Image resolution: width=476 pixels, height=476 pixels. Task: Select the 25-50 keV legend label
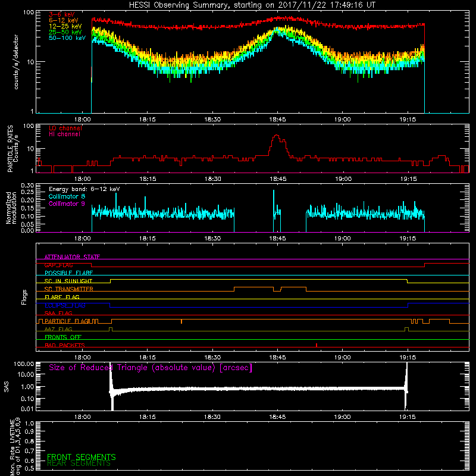click(x=65, y=32)
